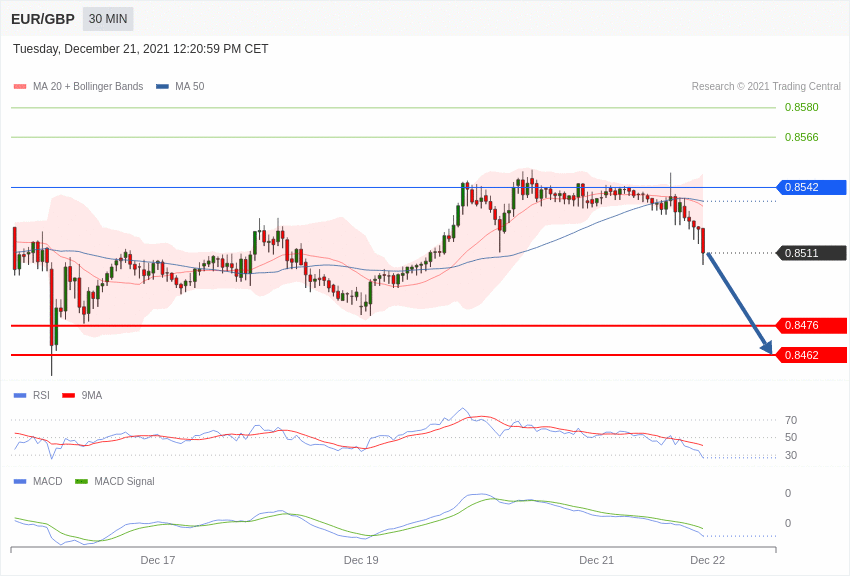850x576 pixels.
Task: Click the RSI legend label
Action: (41, 396)
